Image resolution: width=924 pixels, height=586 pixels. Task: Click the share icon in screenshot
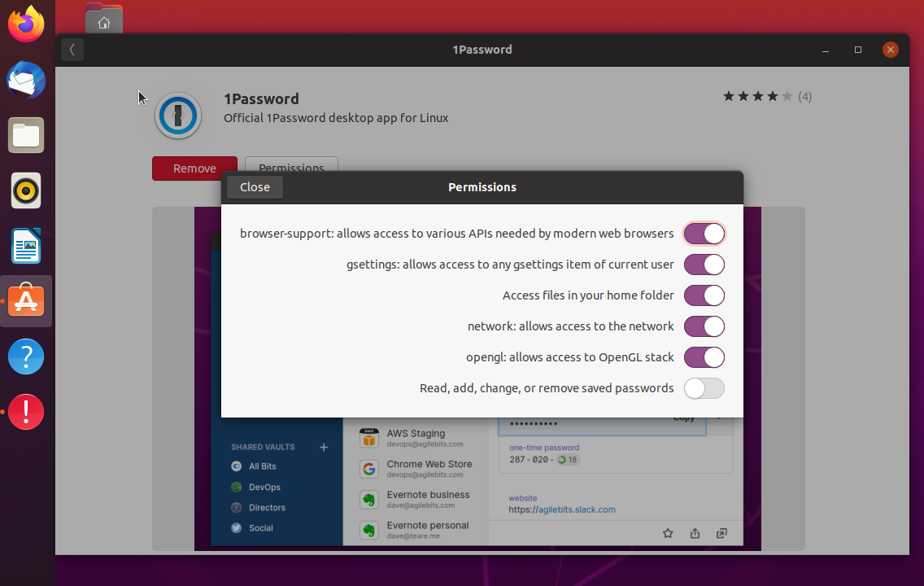tap(695, 534)
